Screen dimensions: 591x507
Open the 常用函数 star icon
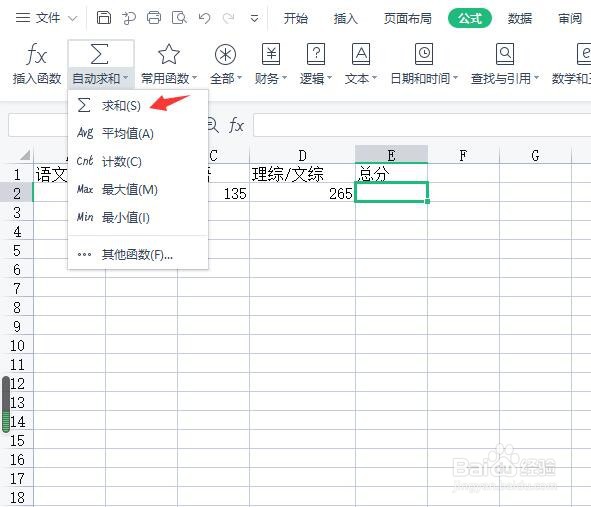tap(168, 54)
